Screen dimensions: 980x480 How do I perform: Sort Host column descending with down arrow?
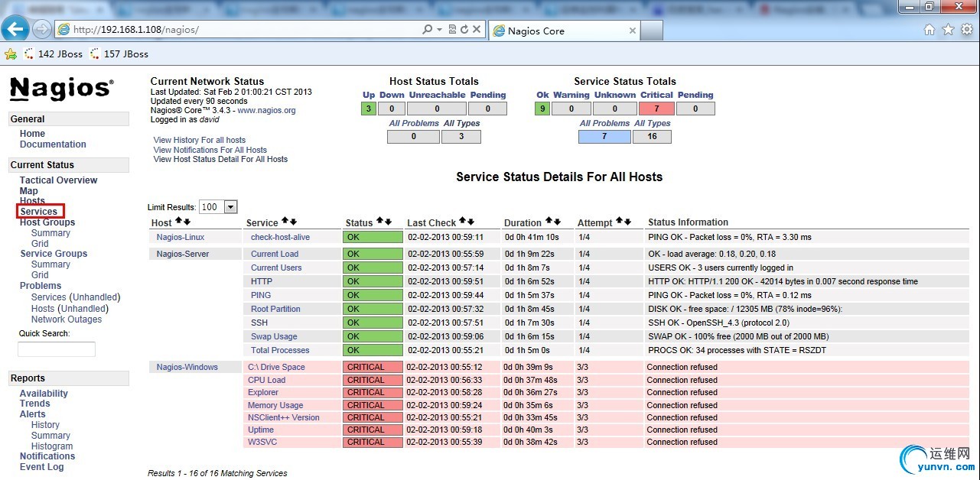coord(187,222)
